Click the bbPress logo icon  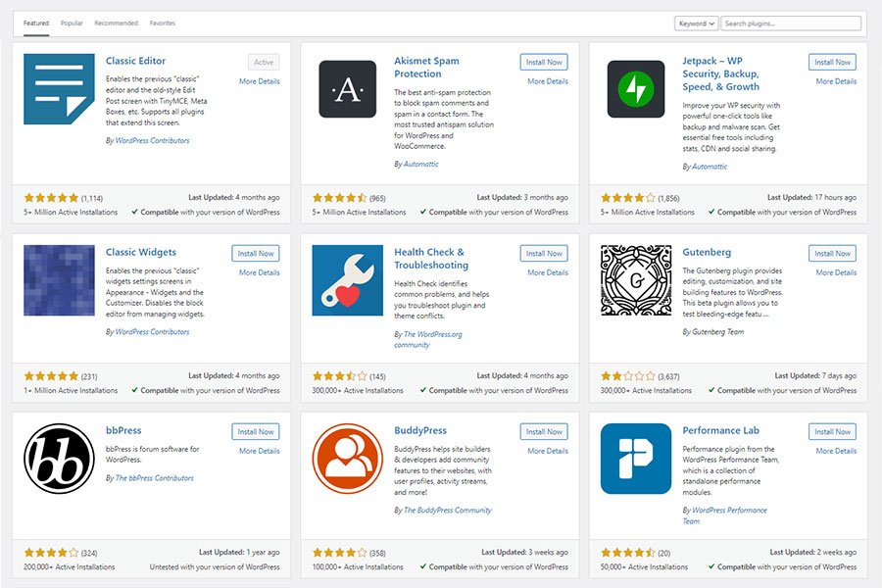(59, 459)
